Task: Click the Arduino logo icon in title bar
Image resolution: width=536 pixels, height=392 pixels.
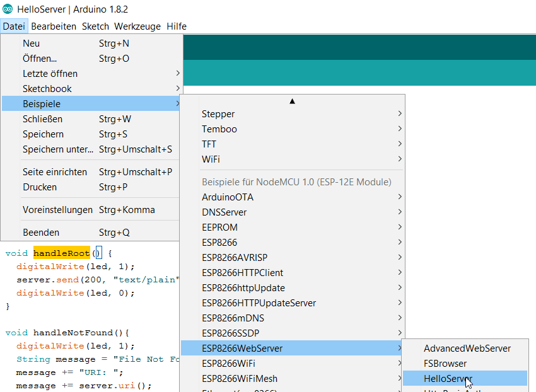Action: 8,9
